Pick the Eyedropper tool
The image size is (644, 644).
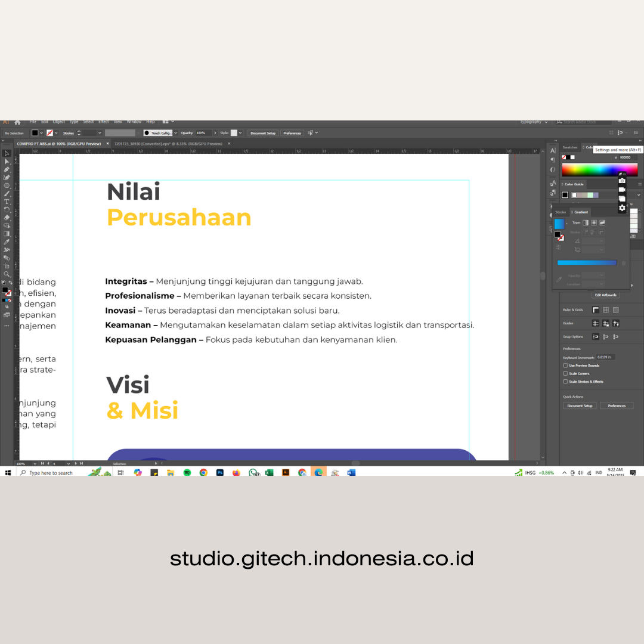7,241
